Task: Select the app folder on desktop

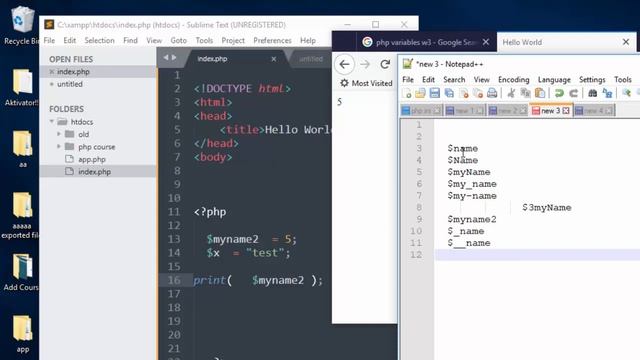Action: pos(22,333)
